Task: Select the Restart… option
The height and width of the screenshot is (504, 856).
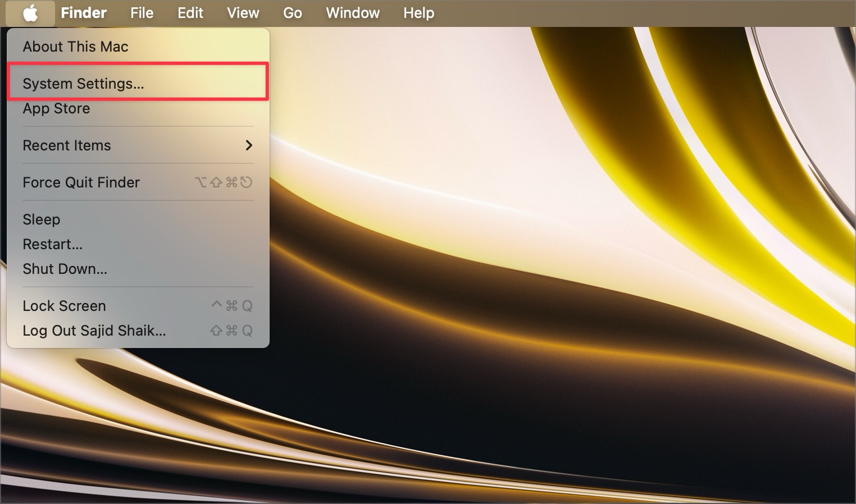Action: tap(52, 244)
